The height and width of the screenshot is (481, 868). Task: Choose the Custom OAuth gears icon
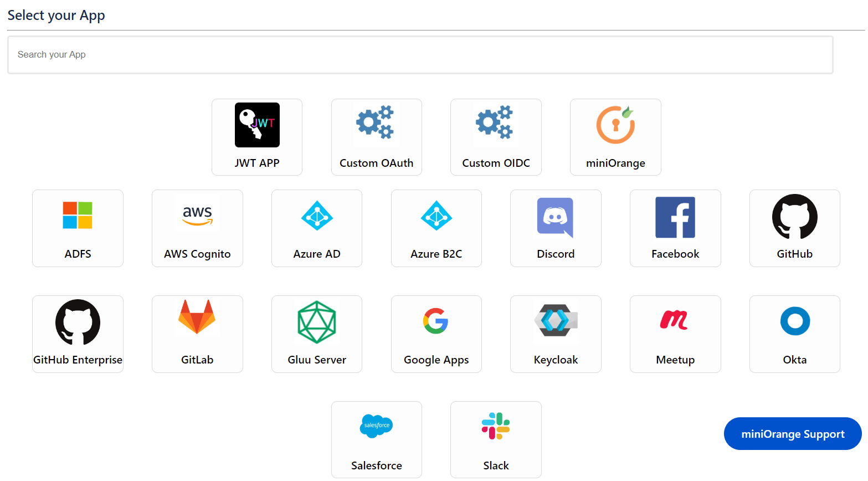(376, 122)
